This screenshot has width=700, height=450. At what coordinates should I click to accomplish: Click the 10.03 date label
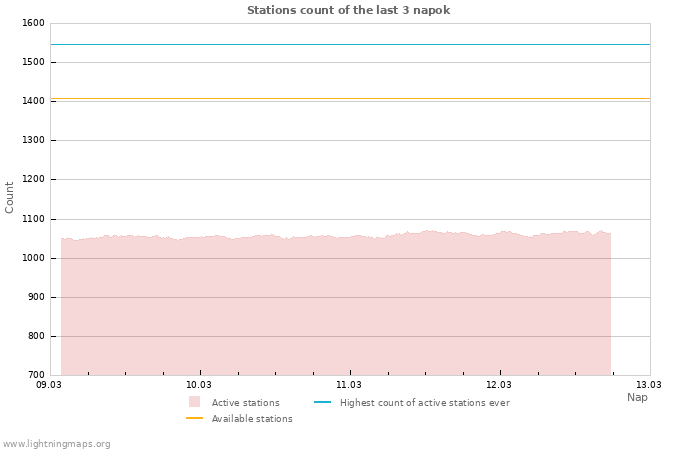199,385
